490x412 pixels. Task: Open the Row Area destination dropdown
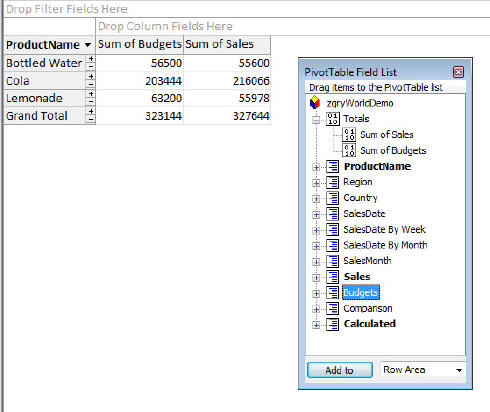[x=459, y=370]
